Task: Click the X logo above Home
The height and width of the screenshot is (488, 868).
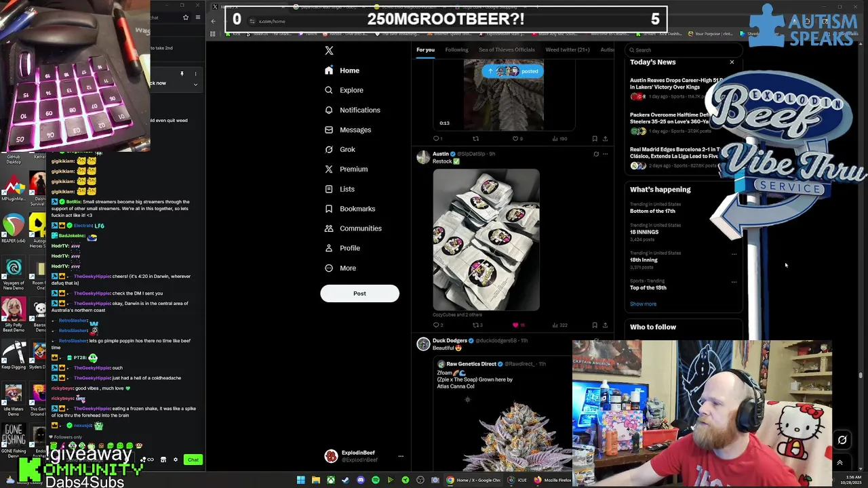Action: click(329, 50)
